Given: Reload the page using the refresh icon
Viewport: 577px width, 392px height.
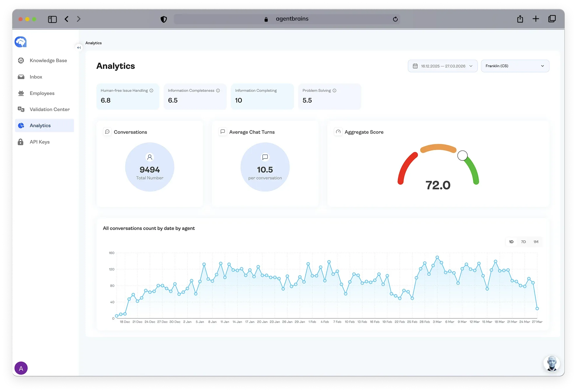Looking at the screenshot, I should [x=395, y=19].
